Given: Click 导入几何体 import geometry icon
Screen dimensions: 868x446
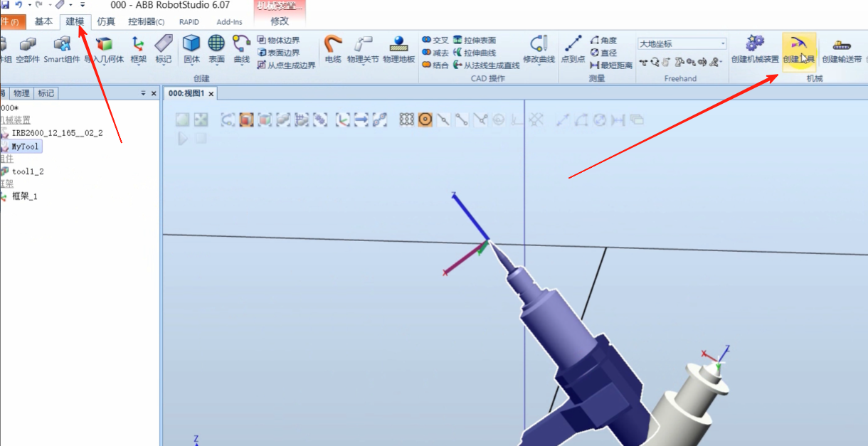Looking at the screenshot, I should point(104,50).
